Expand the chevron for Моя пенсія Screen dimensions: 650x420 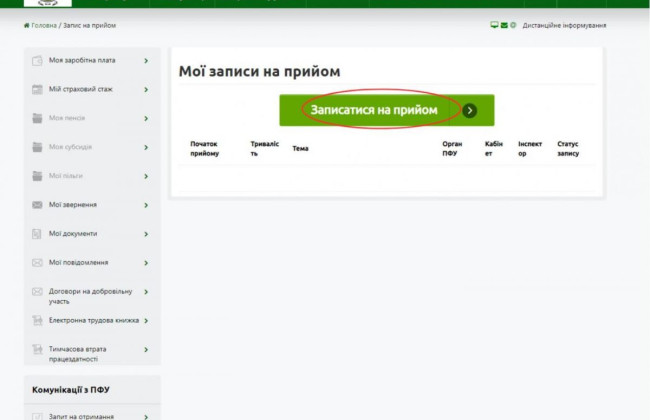pos(146,119)
